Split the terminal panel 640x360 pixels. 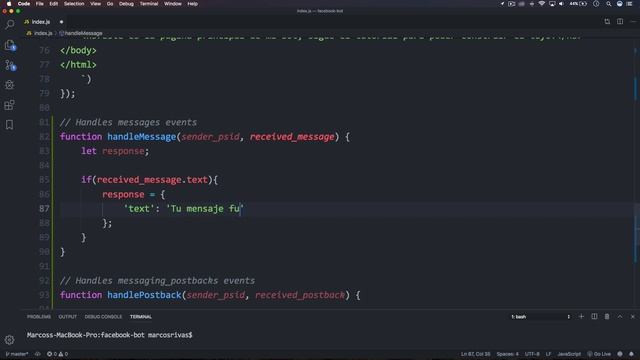click(x=594, y=316)
